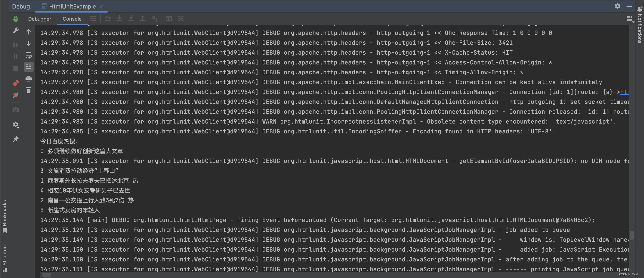This screenshot has height=278, width=644.
Task: Click the '4 相恋10年供女友考研男子已去世' line
Action: [x=85, y=190]
